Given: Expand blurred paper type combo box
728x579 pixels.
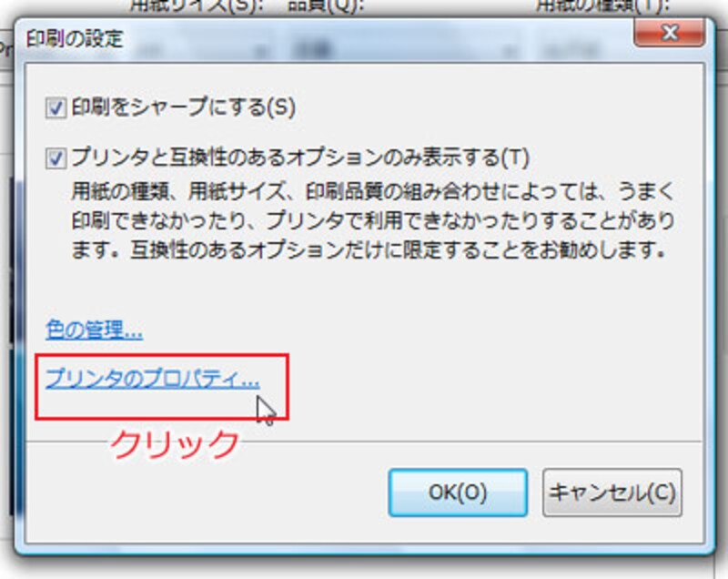Looking at the screenshot, I should pyautogui.click(x=581, y=50).
